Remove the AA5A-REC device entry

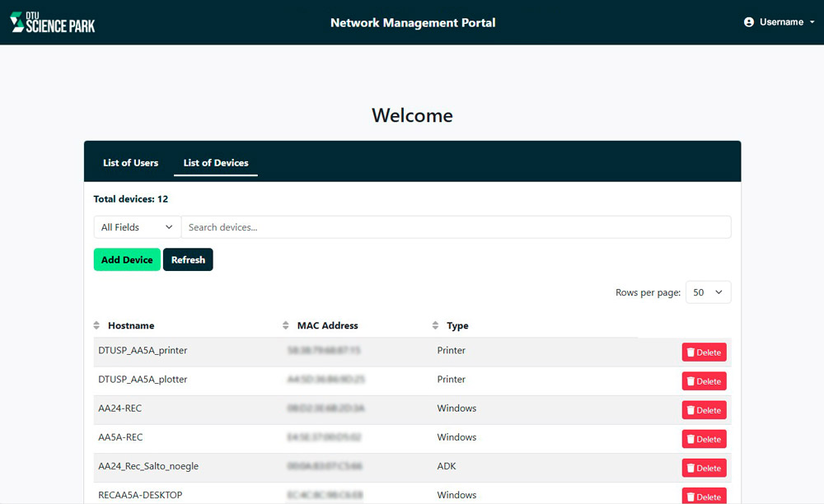704,439
